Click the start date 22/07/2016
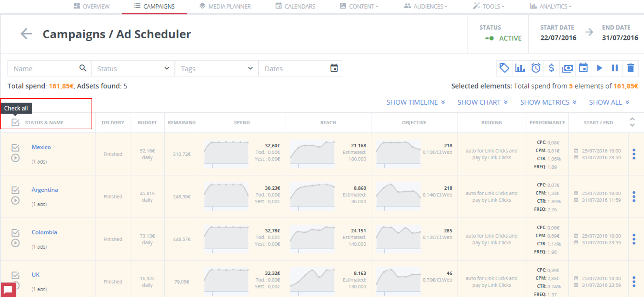The height and width of the screenshot is (297, 644). click(x=558, y=38)
